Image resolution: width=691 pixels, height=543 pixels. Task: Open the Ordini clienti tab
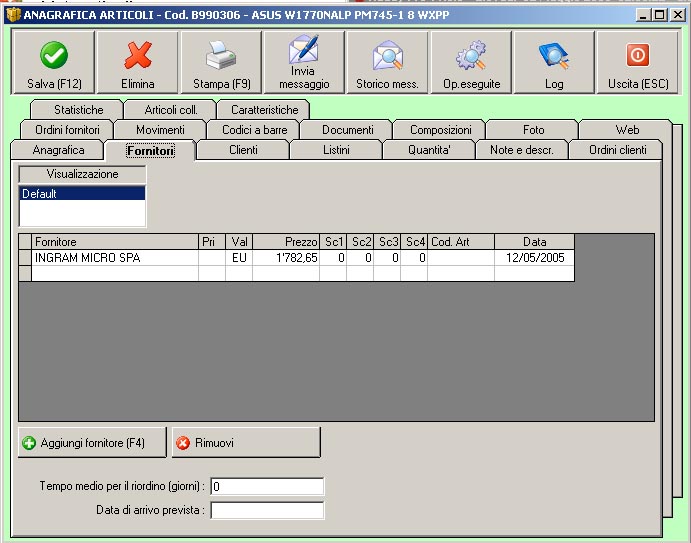coord(617,150)
